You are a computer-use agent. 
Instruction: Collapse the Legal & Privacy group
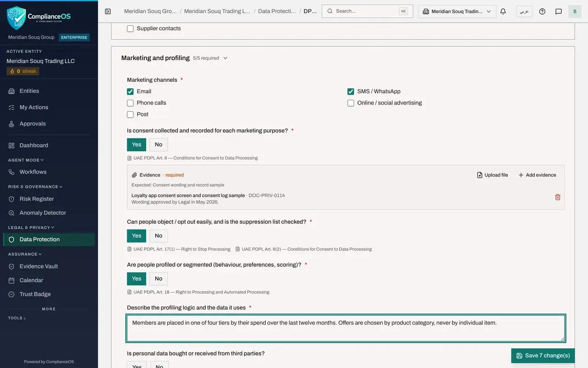coord(31,227)
